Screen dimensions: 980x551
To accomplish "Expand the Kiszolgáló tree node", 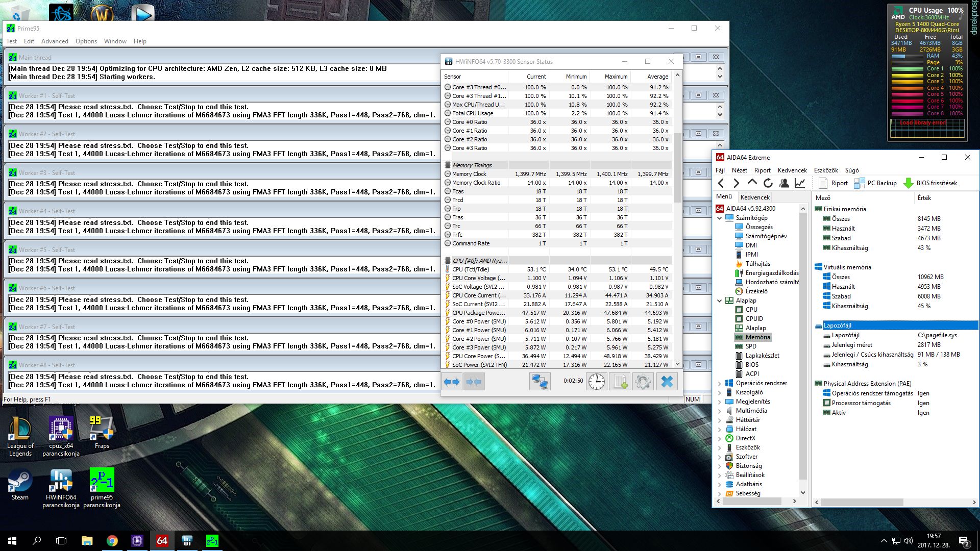I will 720,392.
